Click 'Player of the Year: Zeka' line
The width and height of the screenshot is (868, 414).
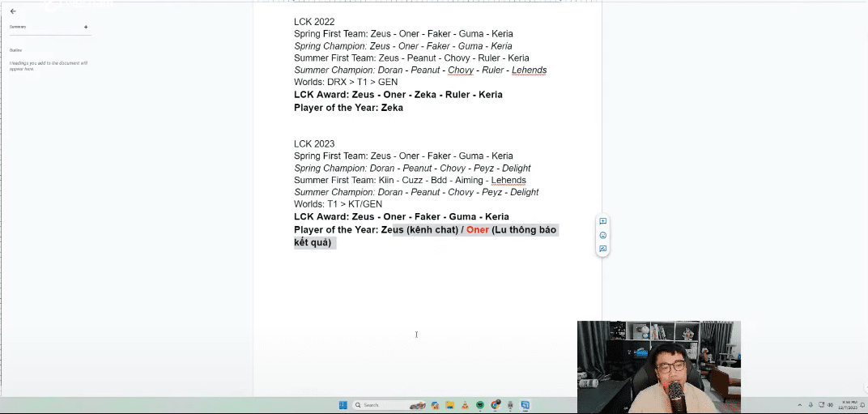pyautogui.click(x=348, y=108)
